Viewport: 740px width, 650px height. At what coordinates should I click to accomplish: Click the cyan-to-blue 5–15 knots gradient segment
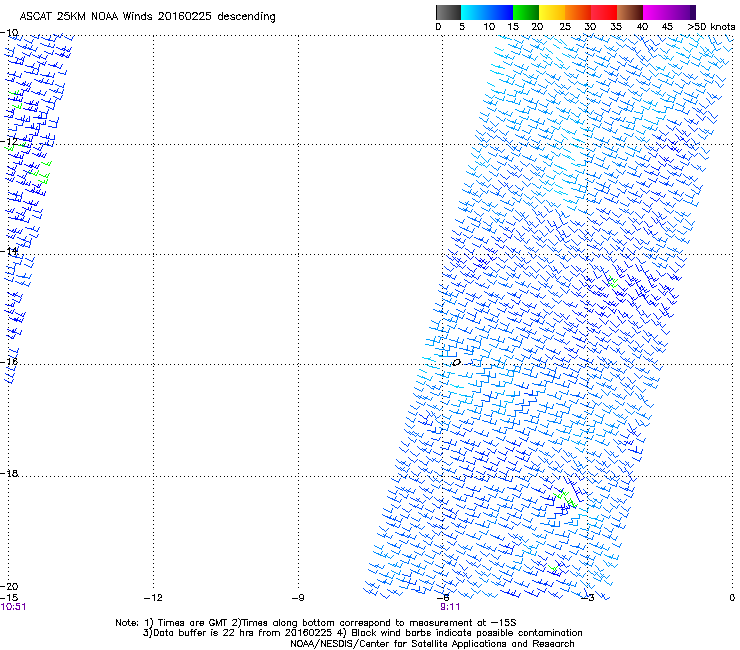pyautogui.click(x=487, y=12)
